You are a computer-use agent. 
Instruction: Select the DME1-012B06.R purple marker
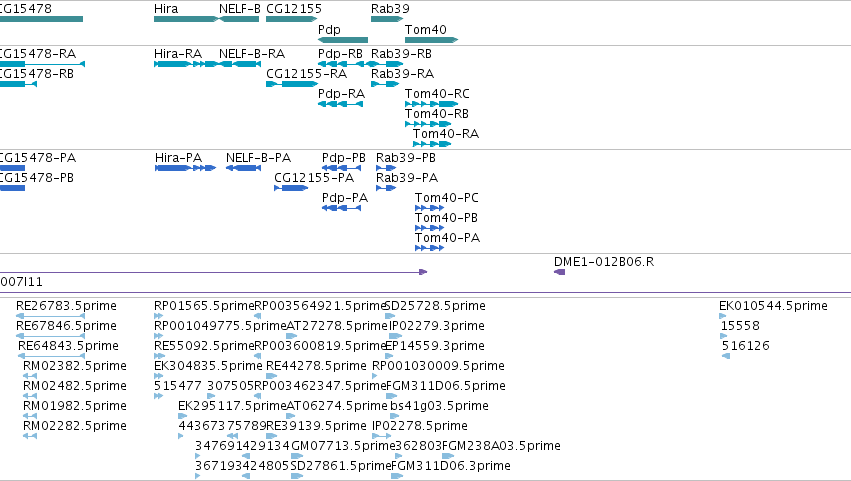(x=560, y=272)
